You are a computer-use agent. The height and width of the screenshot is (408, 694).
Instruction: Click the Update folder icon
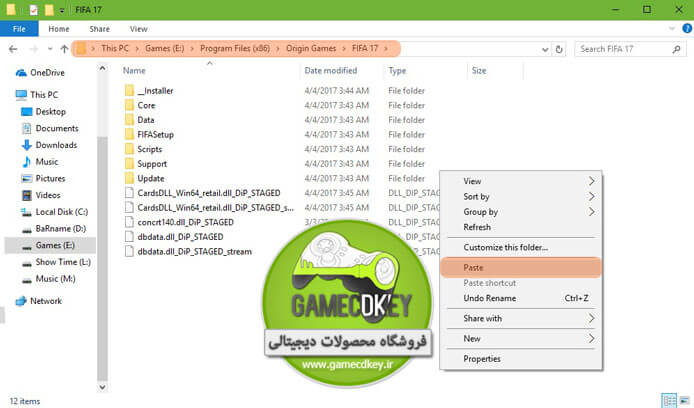pyautogui.click(x=129, y=178)
